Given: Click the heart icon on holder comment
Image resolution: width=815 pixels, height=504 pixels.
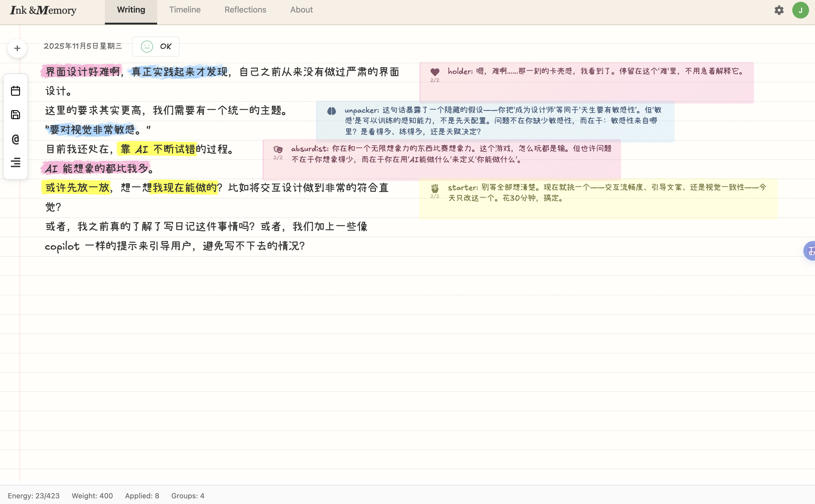Looking at the screenshot, I should point(434,71).
